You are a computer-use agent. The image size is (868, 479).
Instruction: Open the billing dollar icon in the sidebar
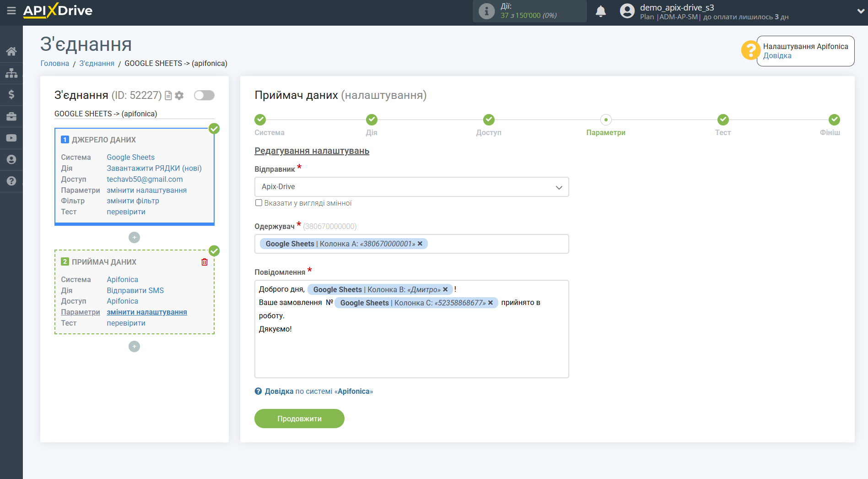(11, 94)
